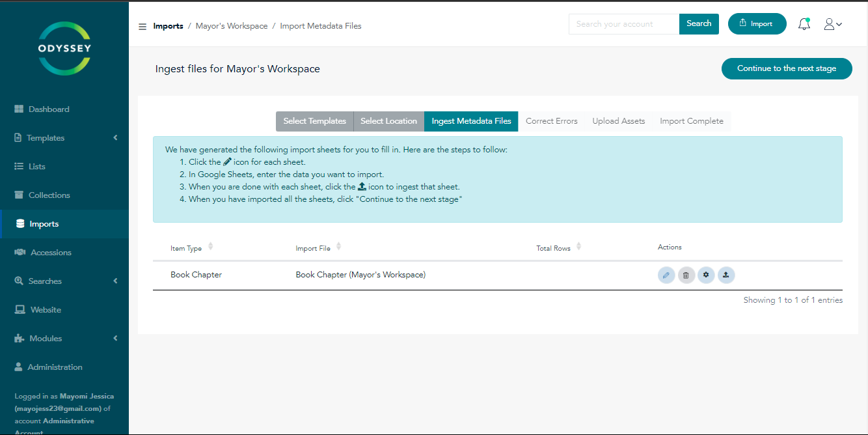Screen dimensions: 868x435
Task: Click the Search button
Action: 699,24
